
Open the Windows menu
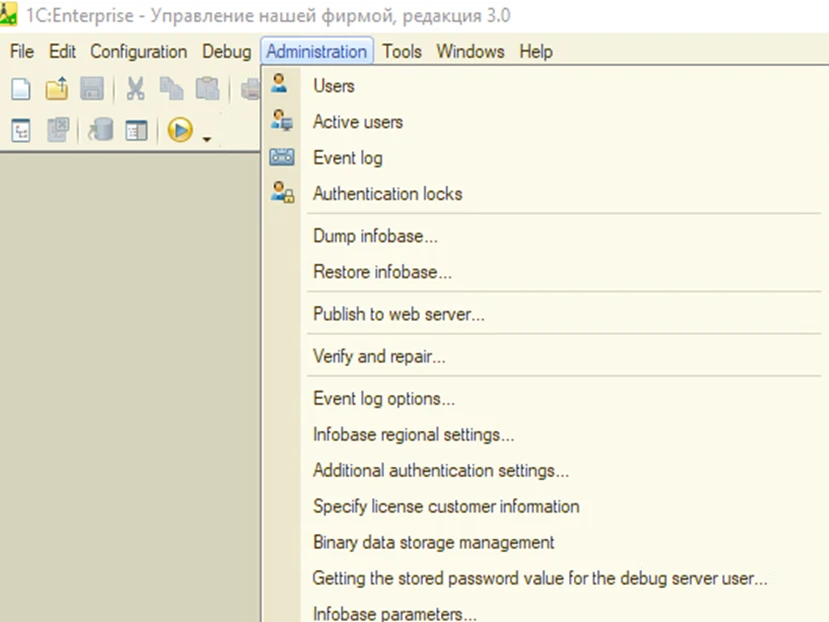[x=470, y=51]
